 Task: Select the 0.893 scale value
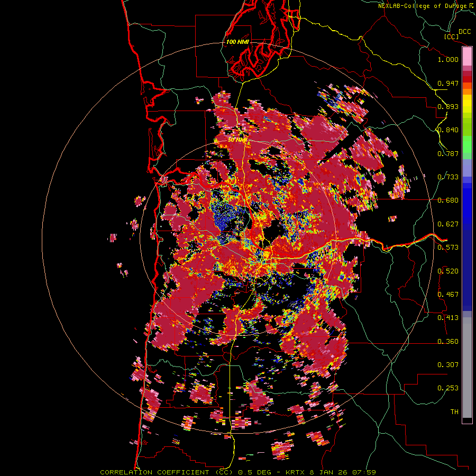pos(448,106)
